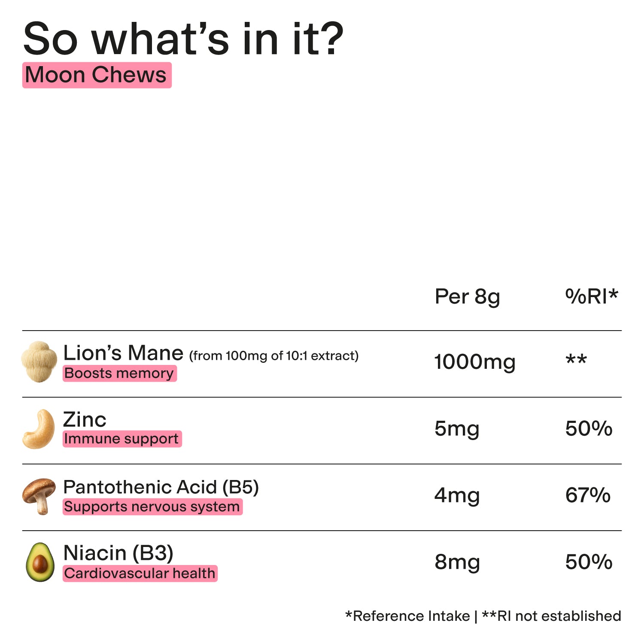Screen dimensions: 644x644
Task: Click the 1000mg amount value
Action: (x=474, y=361)
